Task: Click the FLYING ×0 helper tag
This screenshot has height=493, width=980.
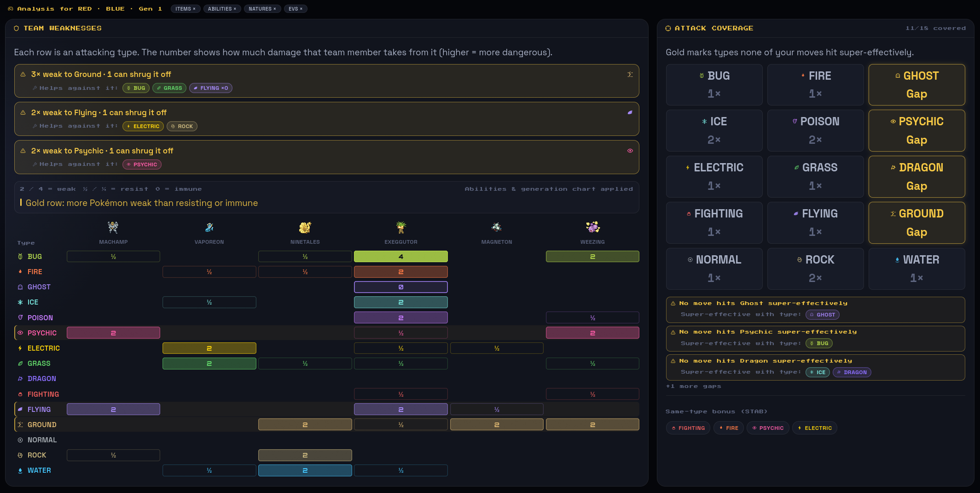Action: pos(211,88)
